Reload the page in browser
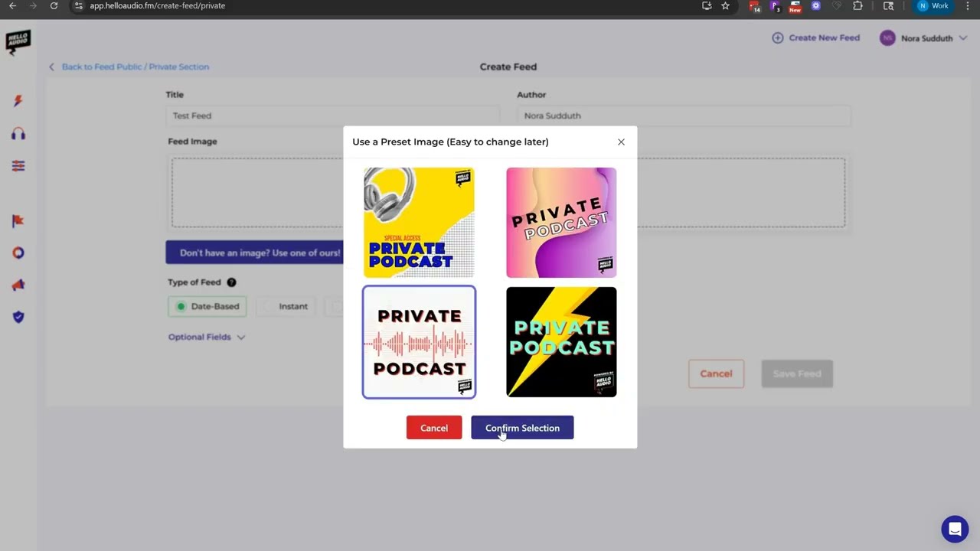980x551 pixels. point(54,5)
